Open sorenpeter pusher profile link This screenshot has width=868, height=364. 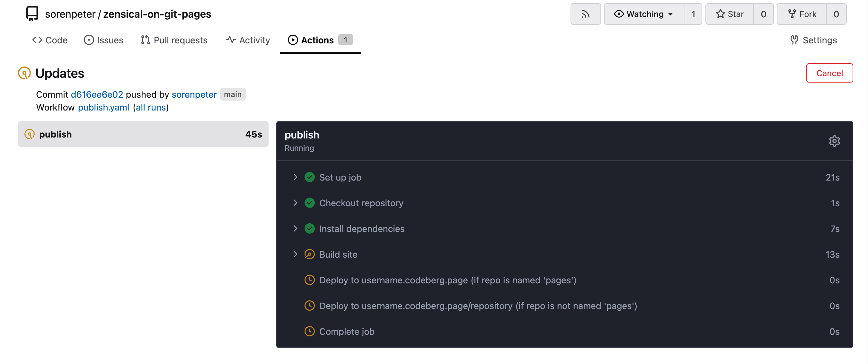pyautogui.click(x=194, y=94)
